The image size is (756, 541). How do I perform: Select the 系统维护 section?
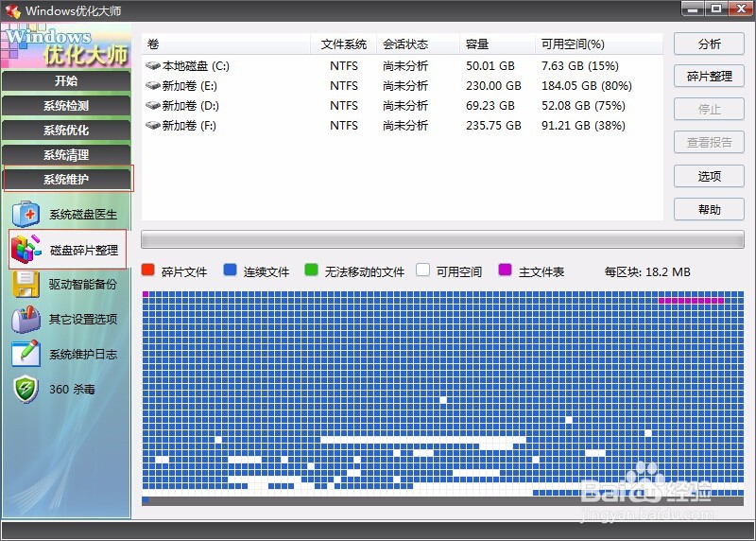(x=67, y=179)
